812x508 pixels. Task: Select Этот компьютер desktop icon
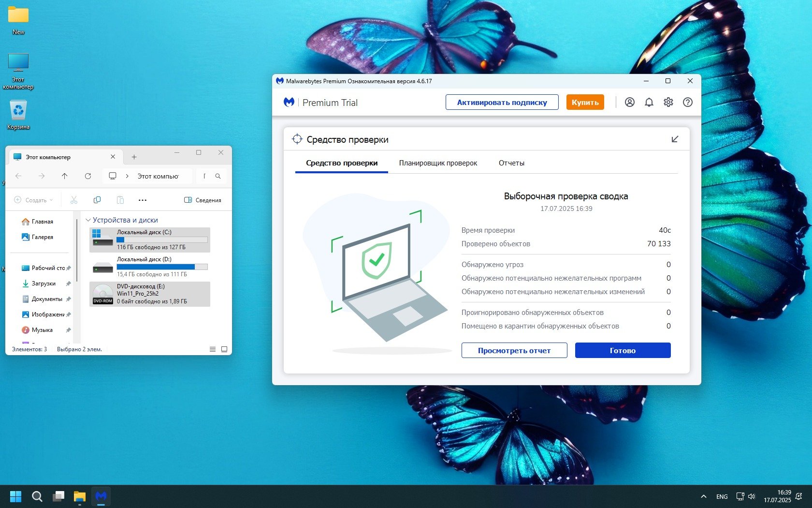click(18, 71)
